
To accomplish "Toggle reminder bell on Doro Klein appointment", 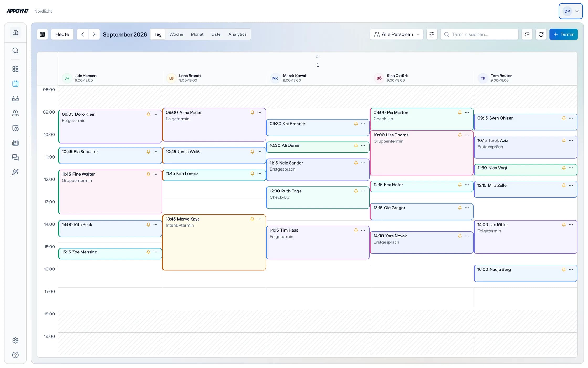I will pos(148,114).
